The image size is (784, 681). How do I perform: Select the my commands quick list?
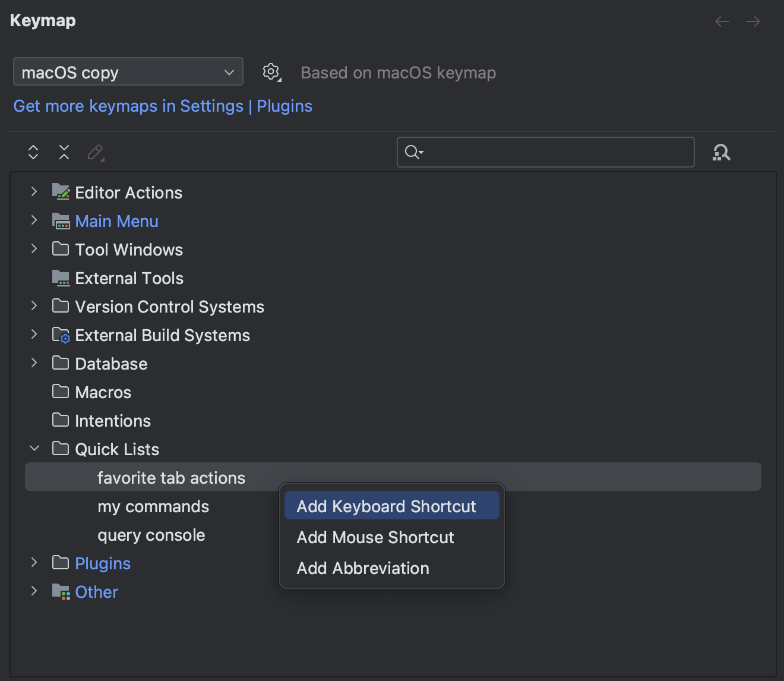tap(153, 506)
